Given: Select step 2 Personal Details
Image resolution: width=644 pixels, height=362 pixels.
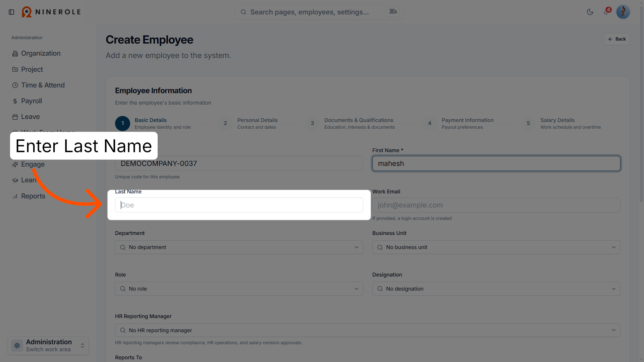Looking at the screenshot, I should pyautogui.click(x=248, y=123).
